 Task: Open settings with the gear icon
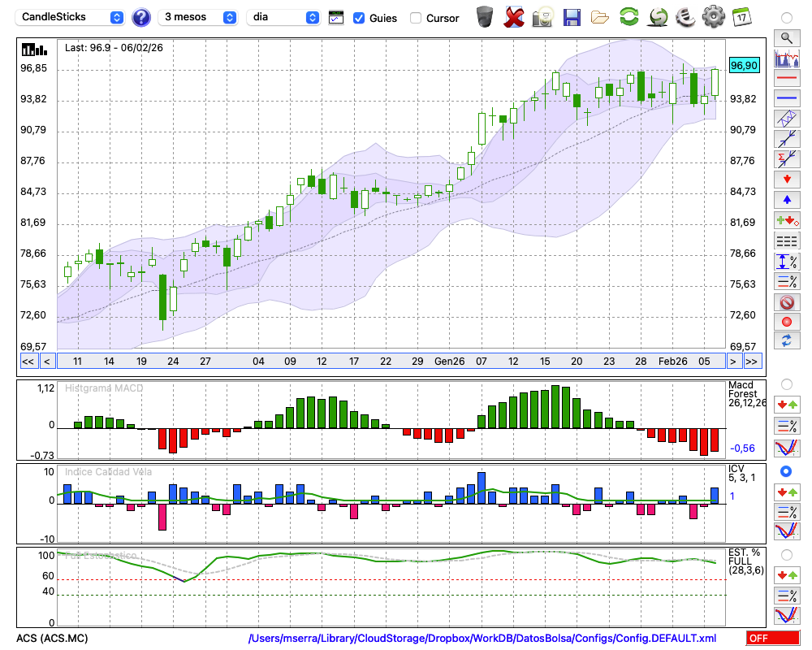click(714, 17)
